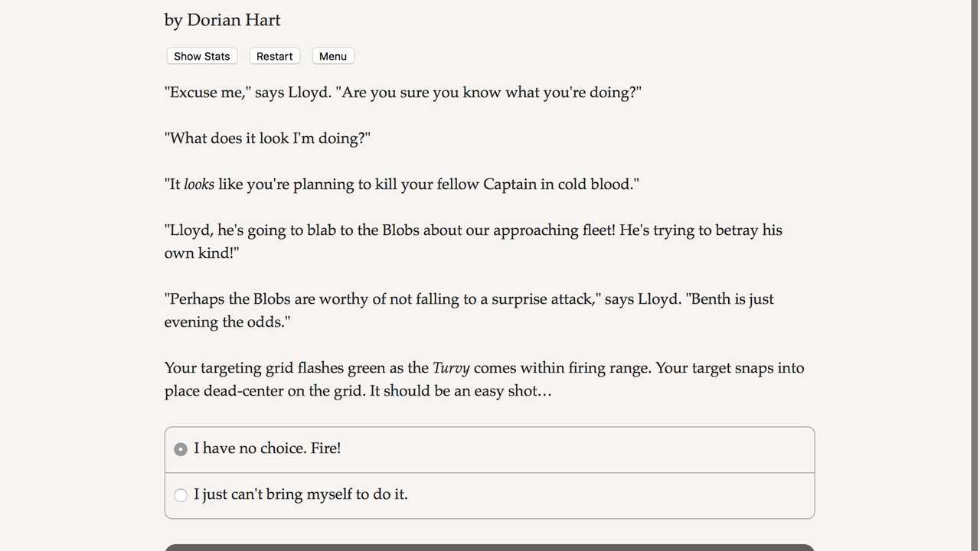Image resolution: width=980 pixels, height=551 pixels.
Task: Select the "I have no choice. Fire!" radio button
Action: (181, 449)
